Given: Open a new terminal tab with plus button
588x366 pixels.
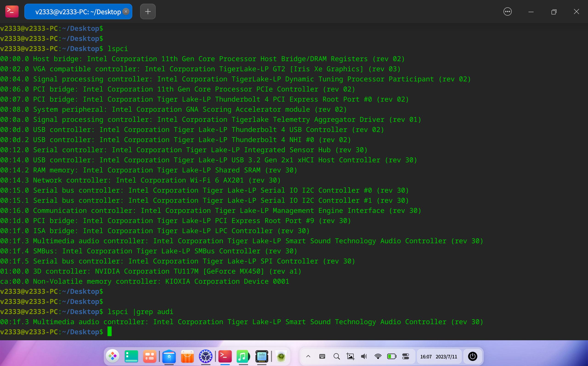Looking at the screenshot, I should [x=148, y=11].
